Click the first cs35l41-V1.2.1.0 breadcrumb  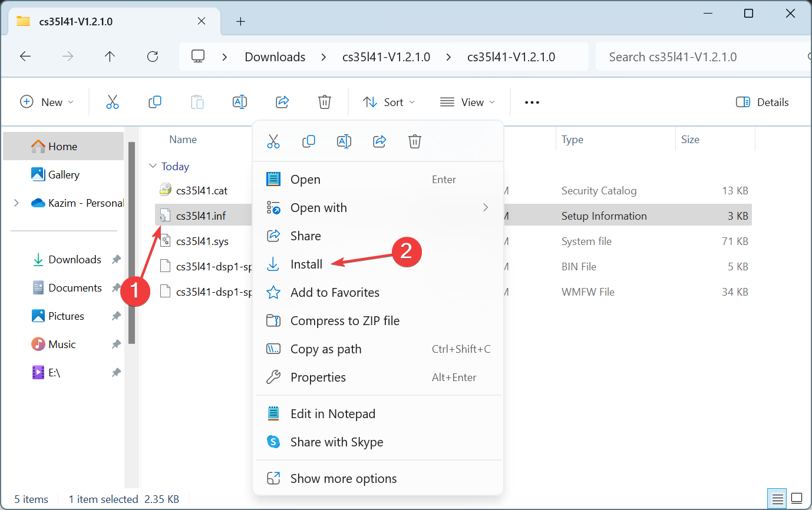(x=387, y=57)
